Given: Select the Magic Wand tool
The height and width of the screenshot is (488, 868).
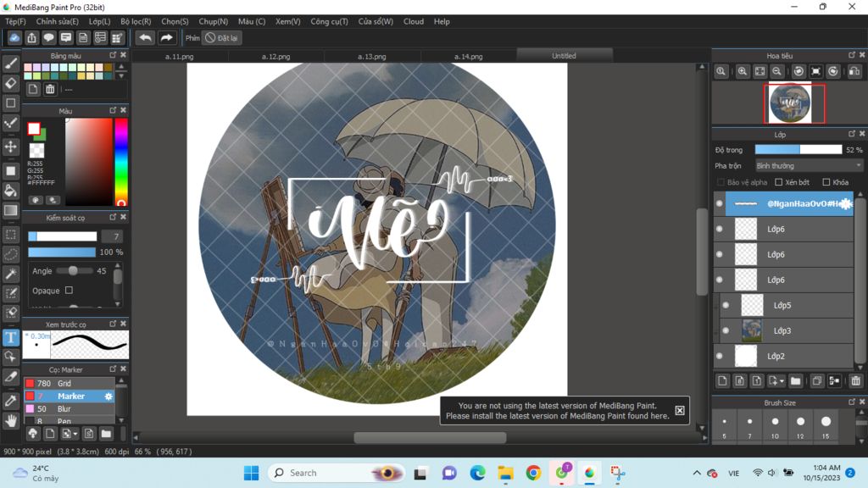Looking at the screenshot, I should point(10,274).
